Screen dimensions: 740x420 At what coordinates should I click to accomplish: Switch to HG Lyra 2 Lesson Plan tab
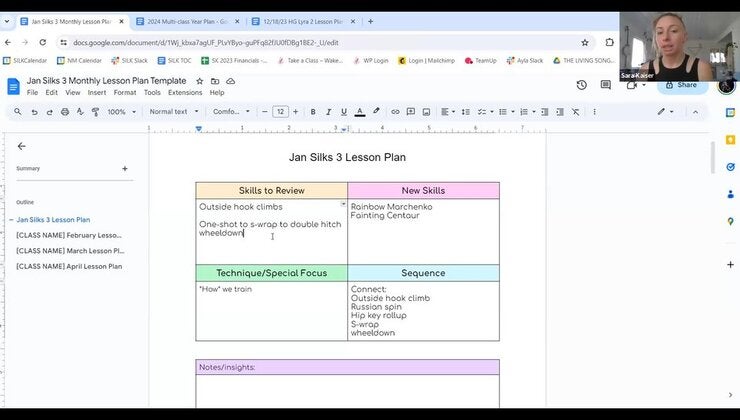pos(303,22)
